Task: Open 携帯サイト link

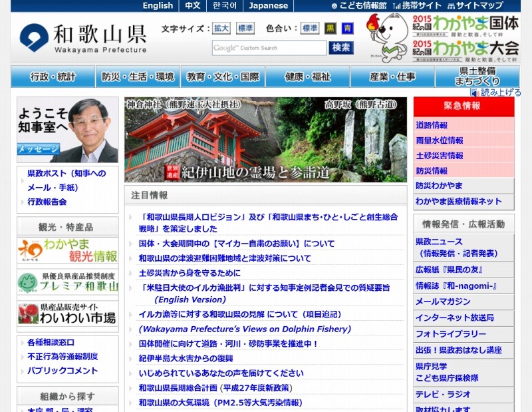Action: click(x=417, y=6)
